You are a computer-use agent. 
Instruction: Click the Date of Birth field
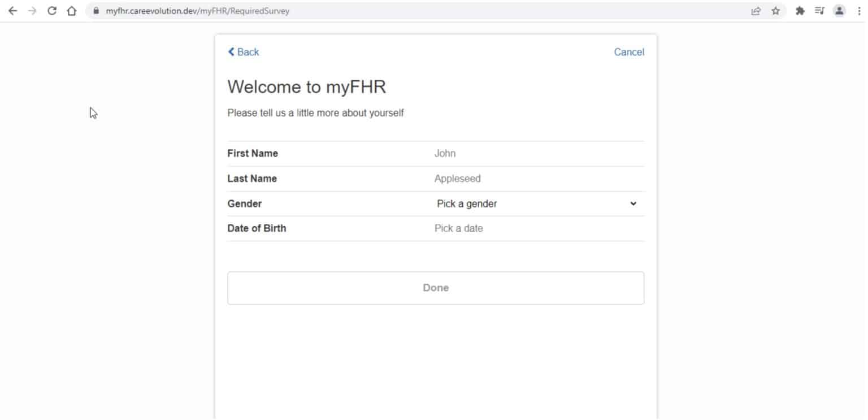539,228
